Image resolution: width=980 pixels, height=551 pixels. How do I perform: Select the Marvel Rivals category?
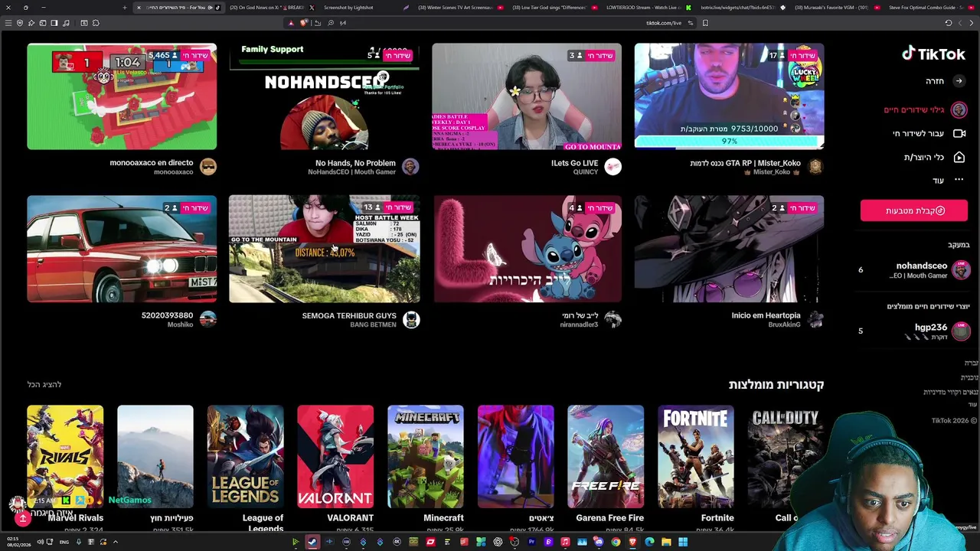(x=65, y=457)
